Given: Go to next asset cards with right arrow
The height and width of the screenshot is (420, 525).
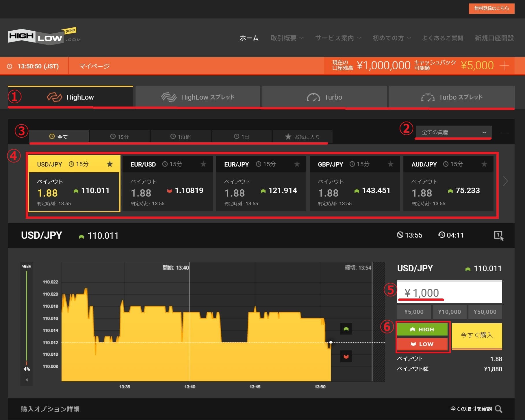Looking at the screenshot, I should click(505, 181).
